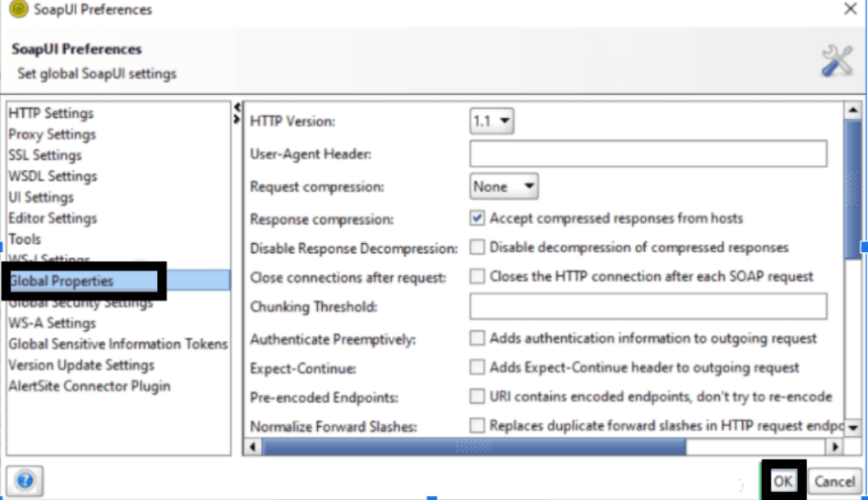This screenshot has height=500, width=868.
Task: Enable Authenticate Preemptively checkbox
Action: (x=477, y=338)
